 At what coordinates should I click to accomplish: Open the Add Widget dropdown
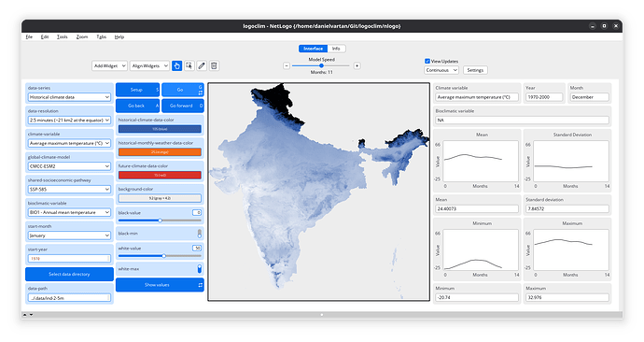[109, 65]
